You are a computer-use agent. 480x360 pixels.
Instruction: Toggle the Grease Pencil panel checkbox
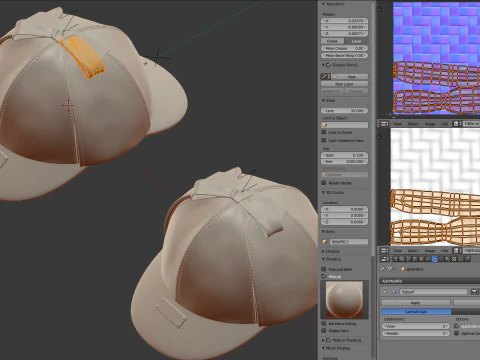click(x=328, y=65)
